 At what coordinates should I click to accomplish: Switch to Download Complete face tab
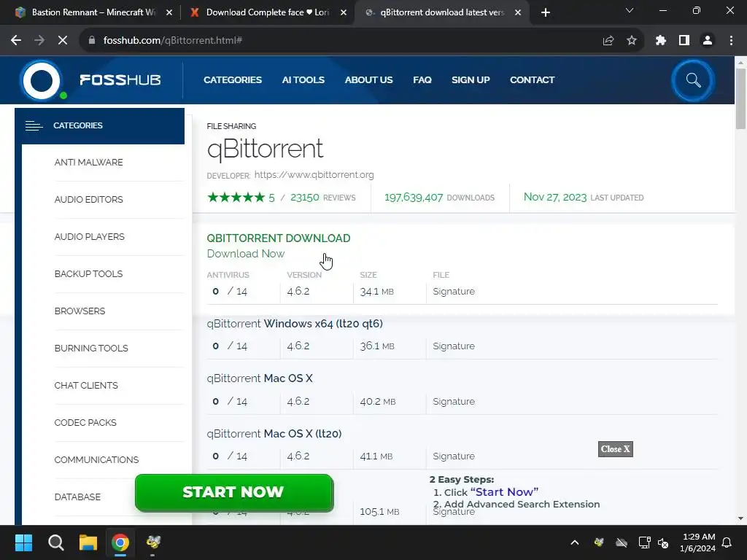pyautogui.click(x=267, y=12)
